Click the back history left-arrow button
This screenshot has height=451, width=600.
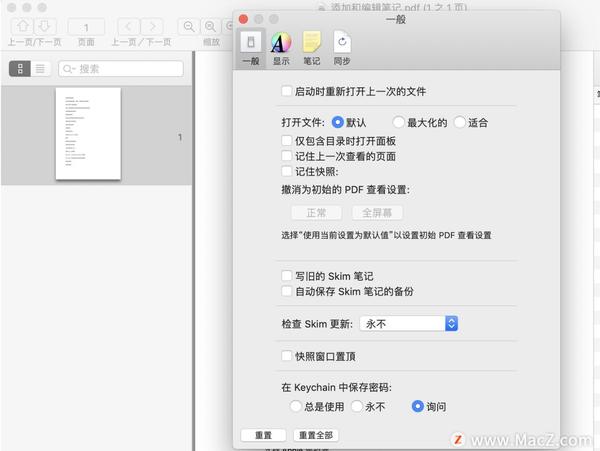point(128,26)
